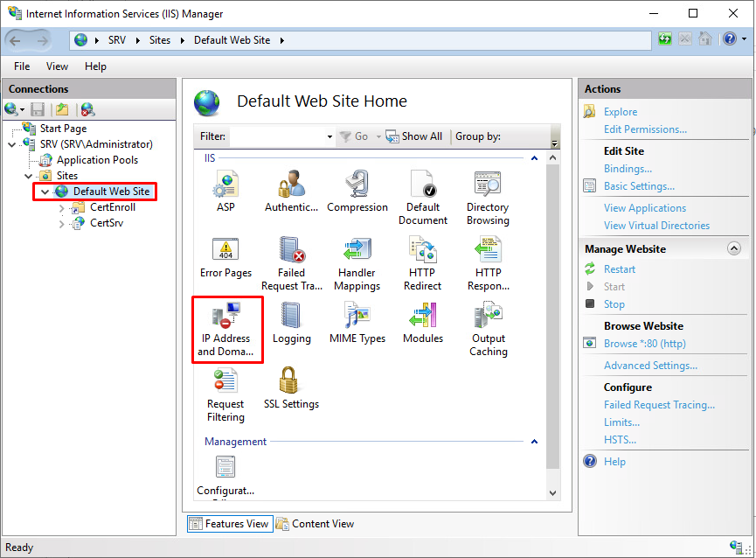The width and height of the screenshot is (756, 558).
Task: Click the HSTS link under Configure
Action: coord(620,440)
